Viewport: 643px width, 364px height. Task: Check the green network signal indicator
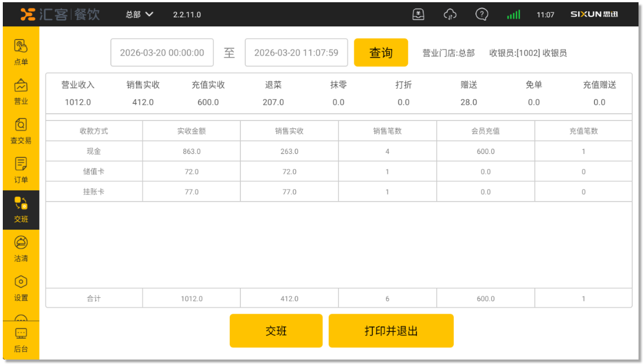[x=513, y=15]
